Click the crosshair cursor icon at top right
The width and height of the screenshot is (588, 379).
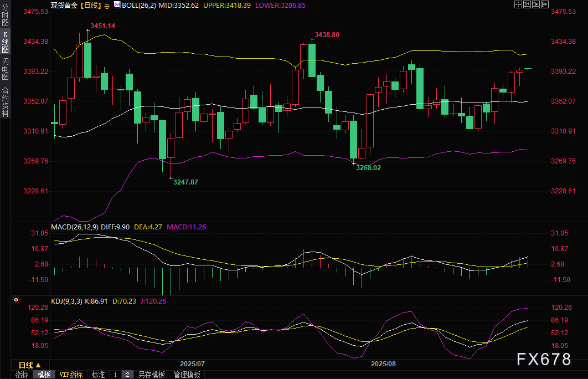pyautogui.click(x=518, y=4)
